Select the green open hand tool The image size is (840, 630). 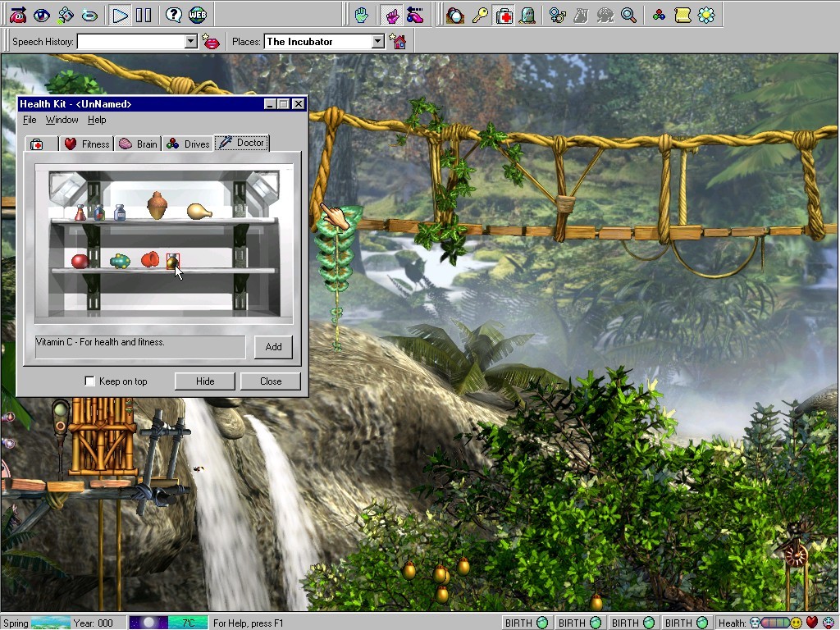[x=362, y=15]
